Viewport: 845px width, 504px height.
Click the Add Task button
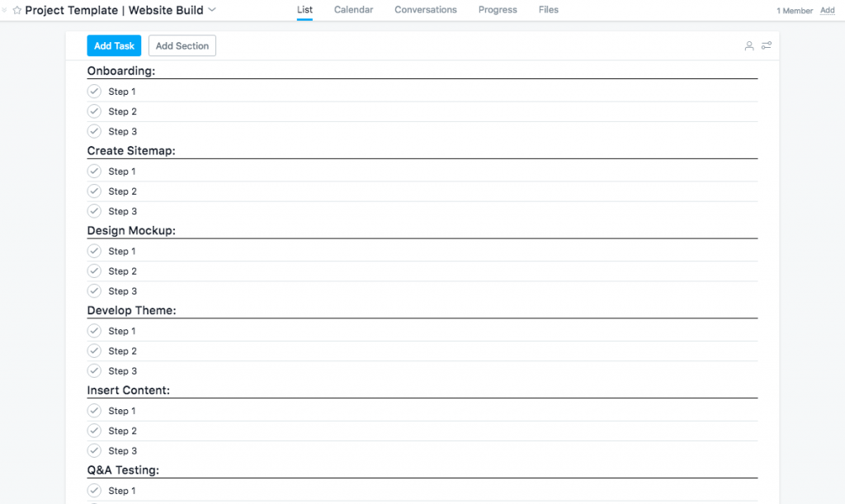[113, 45]
